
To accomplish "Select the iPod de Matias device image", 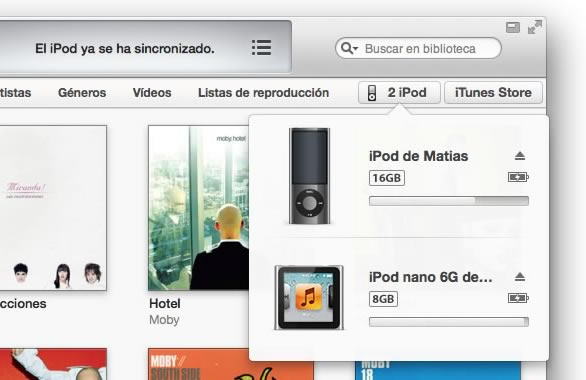I will pyautogui.click(x=309, y=176).
